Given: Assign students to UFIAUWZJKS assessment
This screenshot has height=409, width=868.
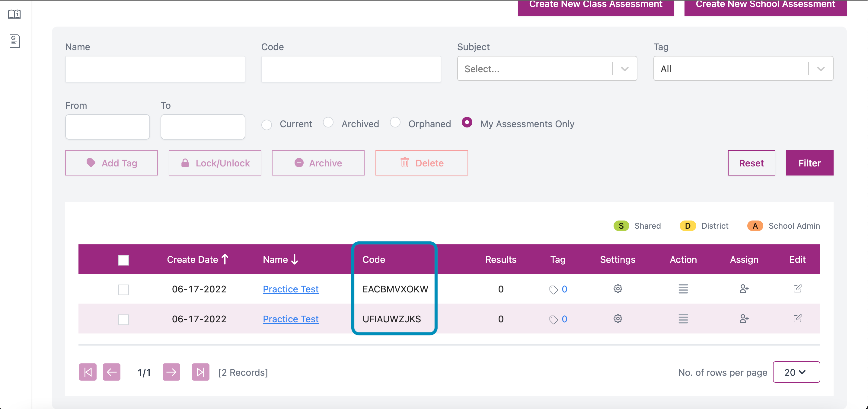Looking at the screenshot, I should [744, 319].
